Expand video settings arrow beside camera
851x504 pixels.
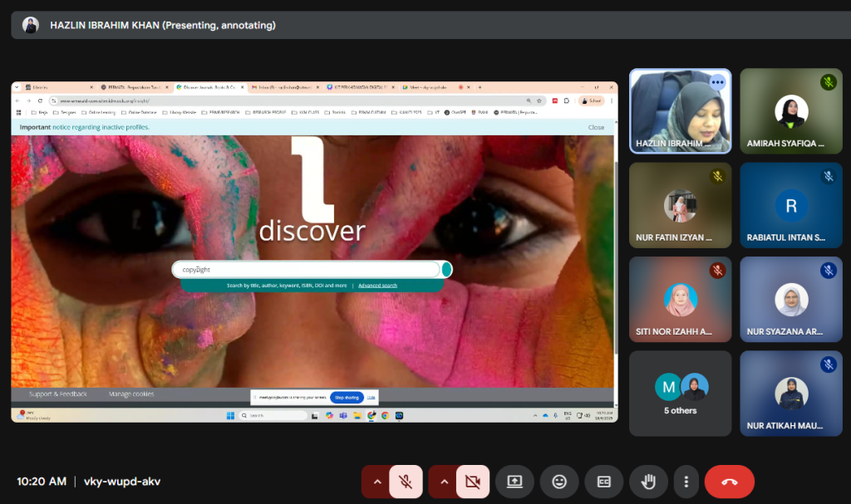click(444, 482)
